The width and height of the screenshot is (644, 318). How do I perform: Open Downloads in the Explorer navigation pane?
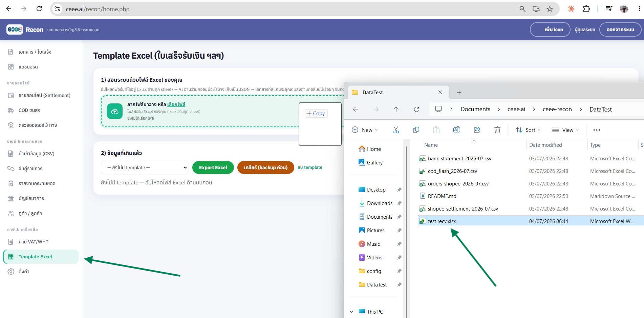(x=380, y=203)
